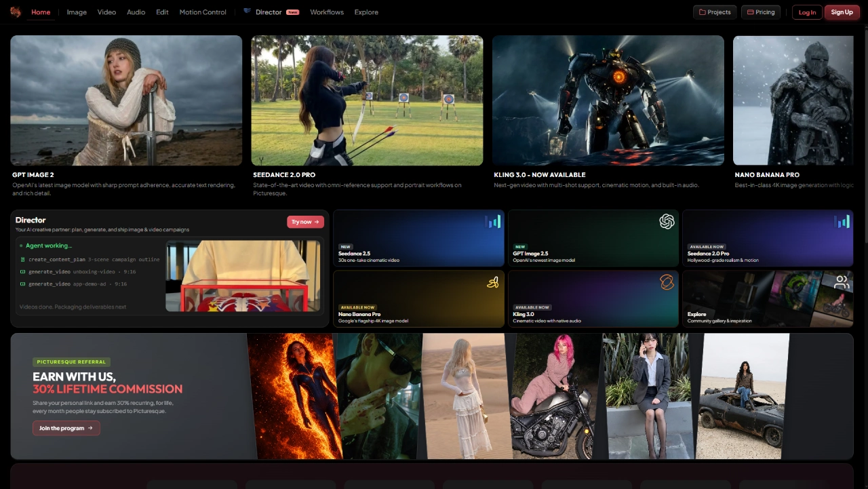The height and width of the screenshot is (489, 868).
Task: Click the EARN WITH US, headline
Action: pyautogui.click(x=74, y=376)
